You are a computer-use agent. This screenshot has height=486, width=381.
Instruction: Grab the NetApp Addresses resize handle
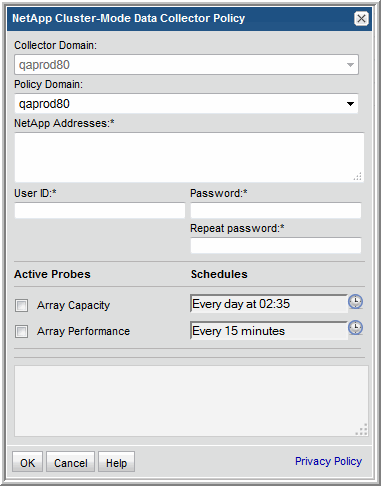[358, 177]
